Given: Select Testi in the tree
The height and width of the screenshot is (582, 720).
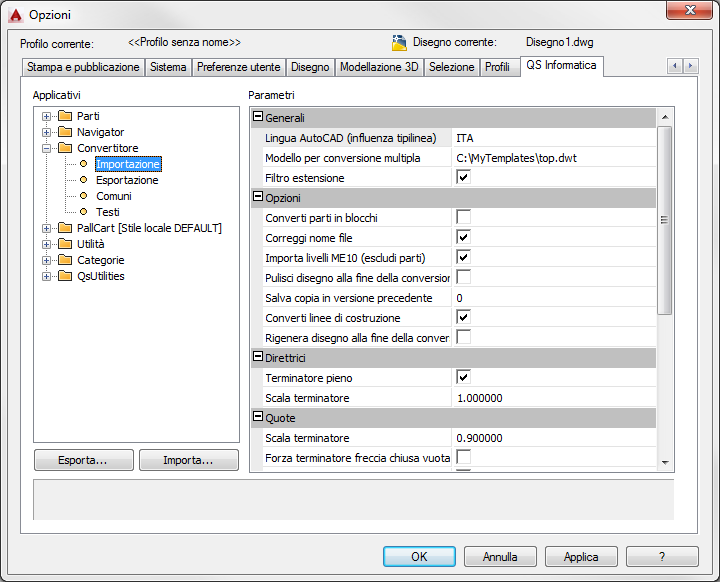Looking at the screenshot, I should coord(108,212).
